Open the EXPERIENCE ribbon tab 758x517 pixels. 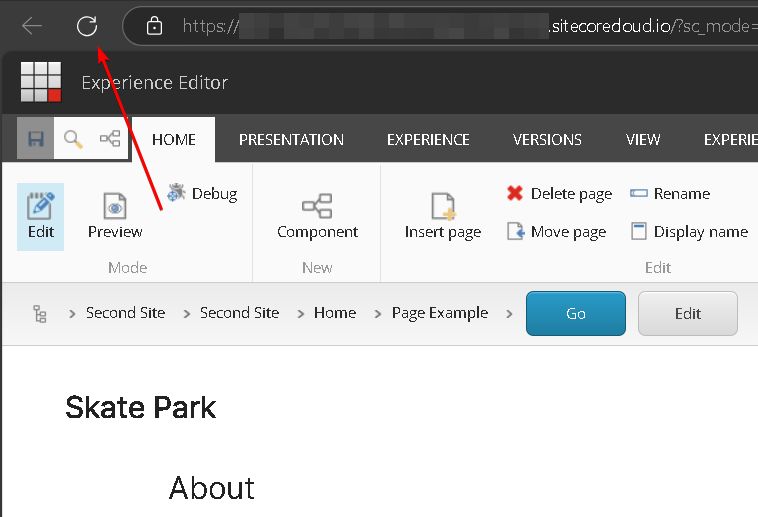point(428,139)
